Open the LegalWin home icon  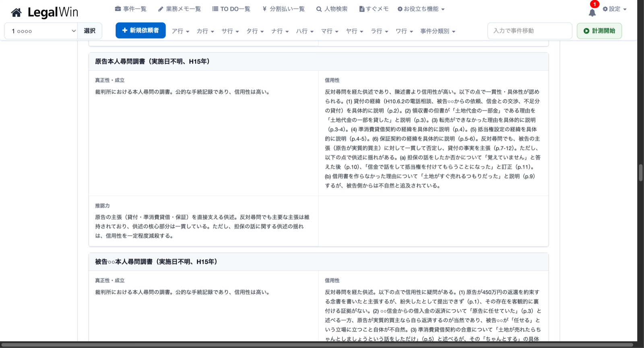tap(16, 12)
